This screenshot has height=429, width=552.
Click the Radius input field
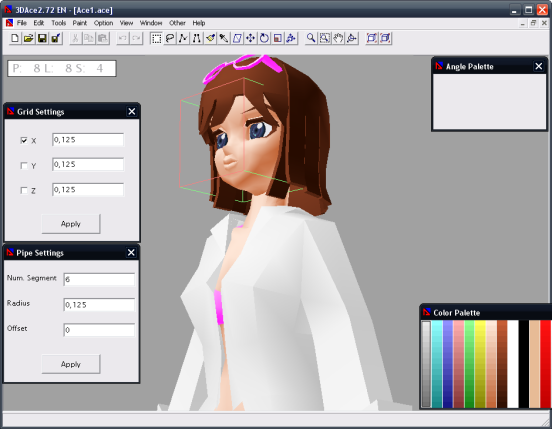tap(99, 305)
